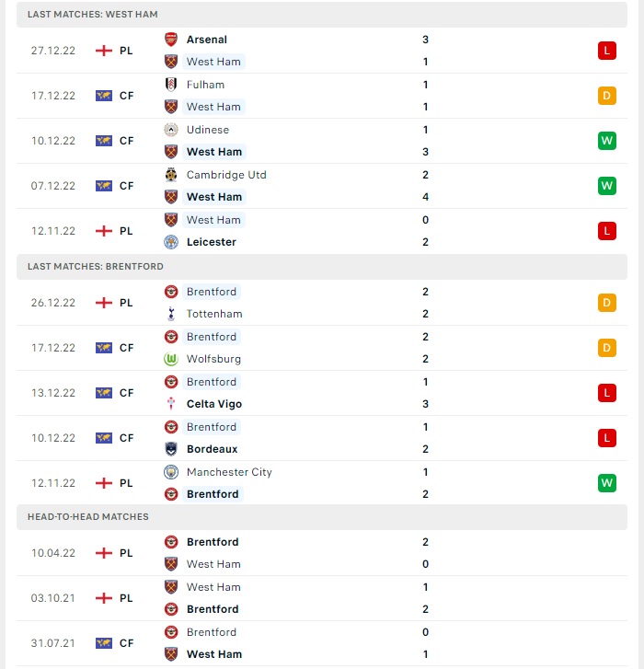Click the Leicester club crest
The height and width of the screenshot is (669, 644).
point(171,242)
